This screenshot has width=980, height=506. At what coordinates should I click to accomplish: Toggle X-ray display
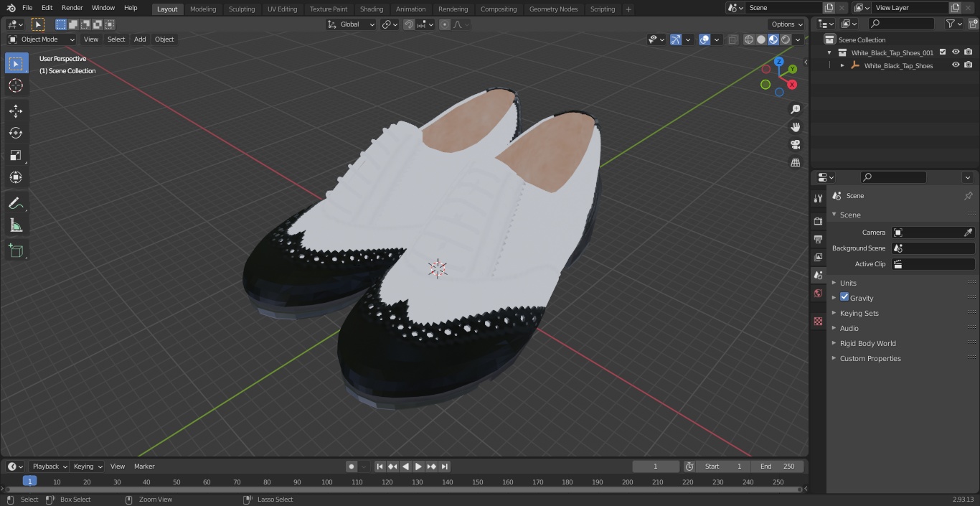732,39
